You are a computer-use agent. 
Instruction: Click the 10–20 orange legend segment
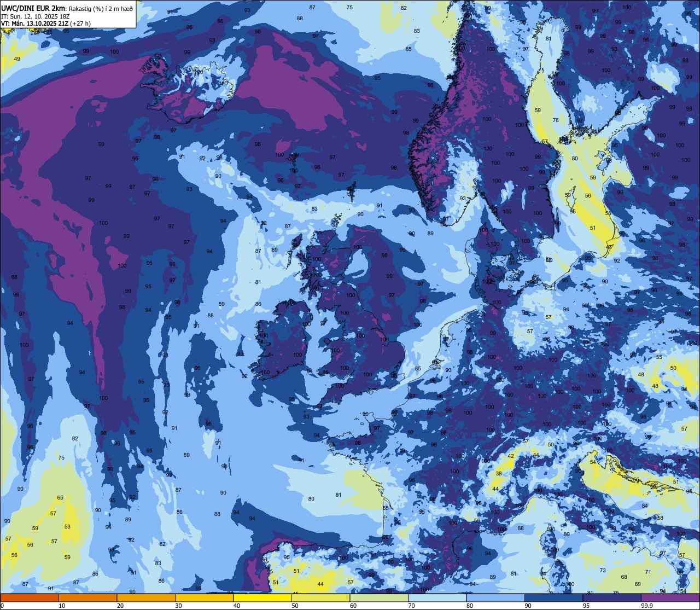87,597
